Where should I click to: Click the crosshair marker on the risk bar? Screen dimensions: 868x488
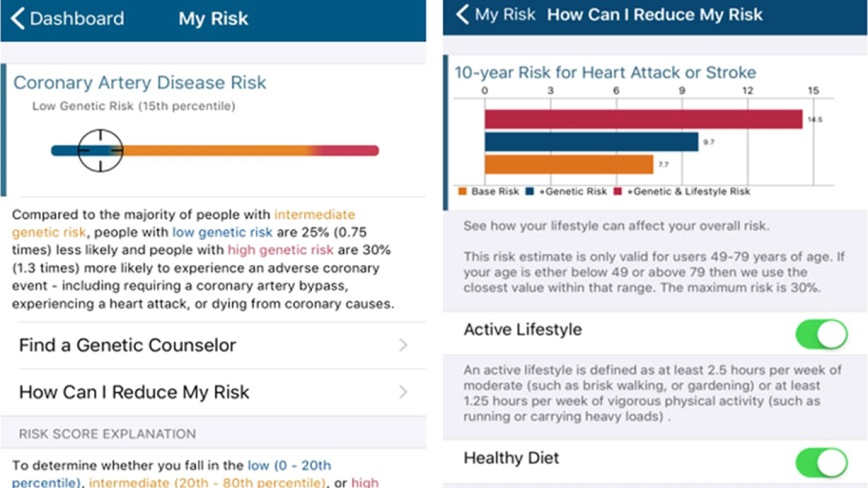pos(100,150)
